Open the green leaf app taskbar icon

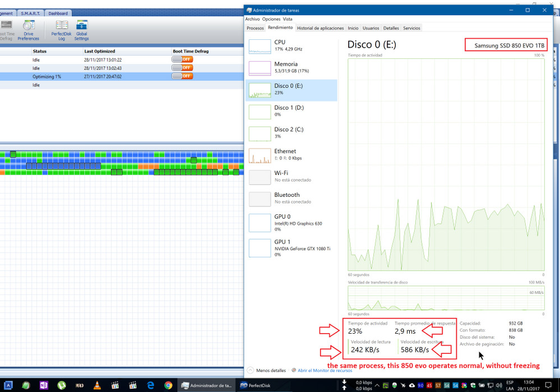point(26,385)
